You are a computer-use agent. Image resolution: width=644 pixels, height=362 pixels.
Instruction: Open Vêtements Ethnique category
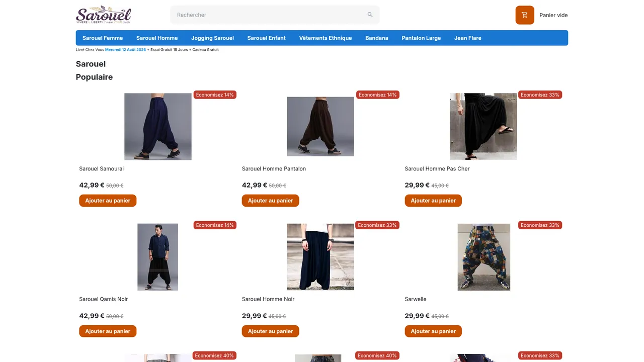click(326, 38)
